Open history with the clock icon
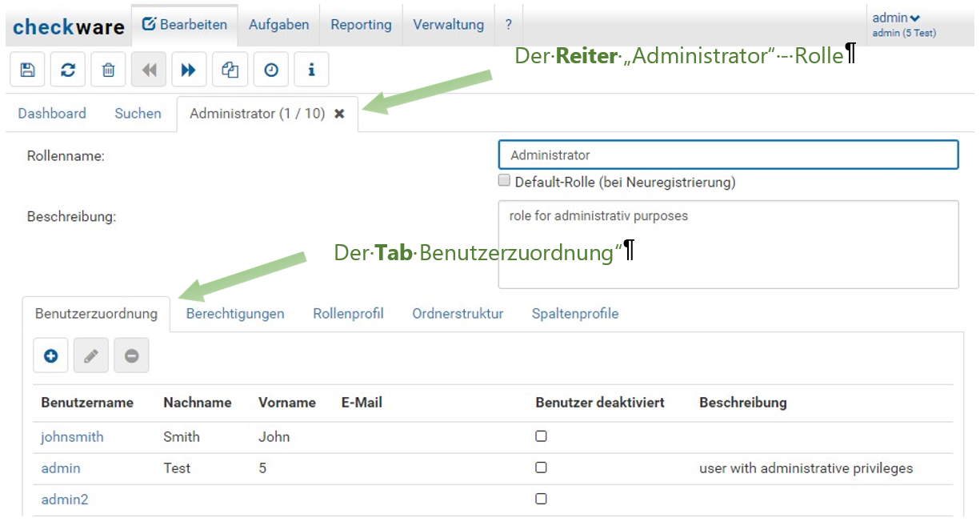The height and width of the screenshot is (526, 980). 271,70
